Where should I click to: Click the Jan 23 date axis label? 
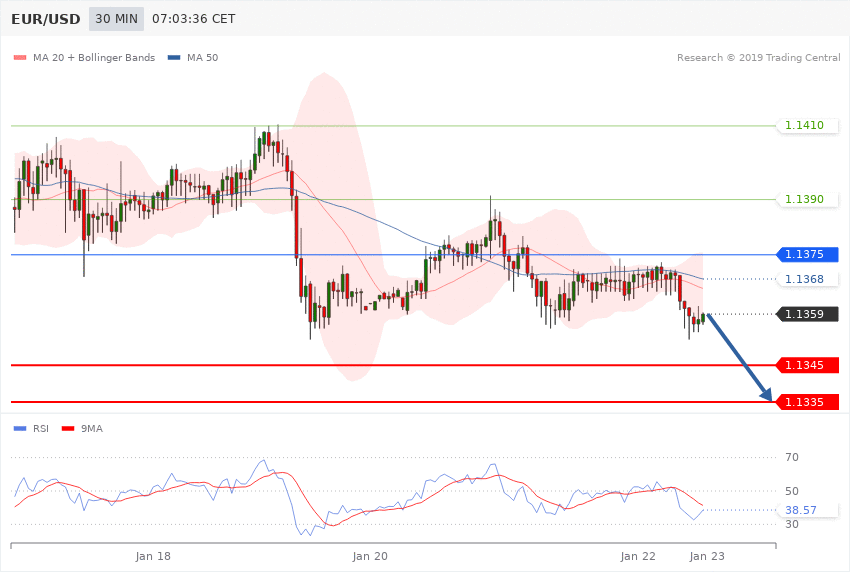click(x=707, y=556)
